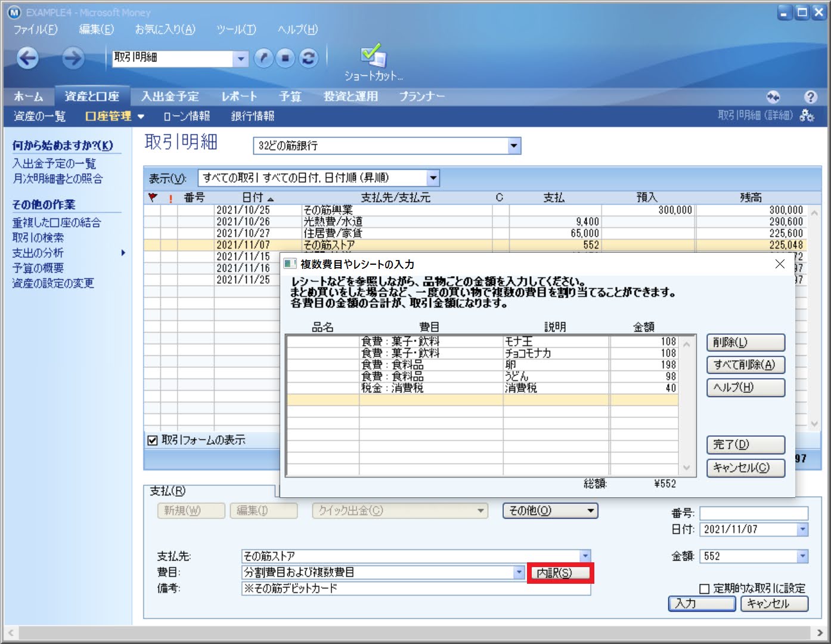The height and width of the screenshot is (644, 831).
Task: Open 取引の検索 link
Action: [x=38, y=237]
